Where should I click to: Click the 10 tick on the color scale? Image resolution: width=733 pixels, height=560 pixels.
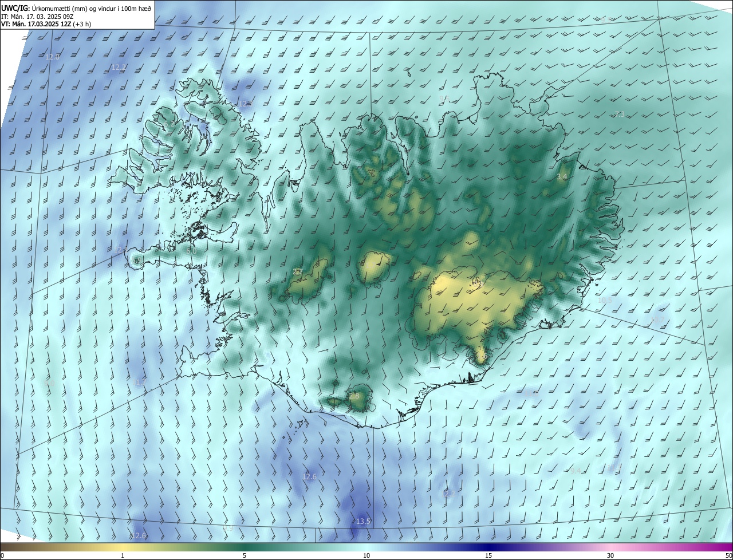coord(366,555)
